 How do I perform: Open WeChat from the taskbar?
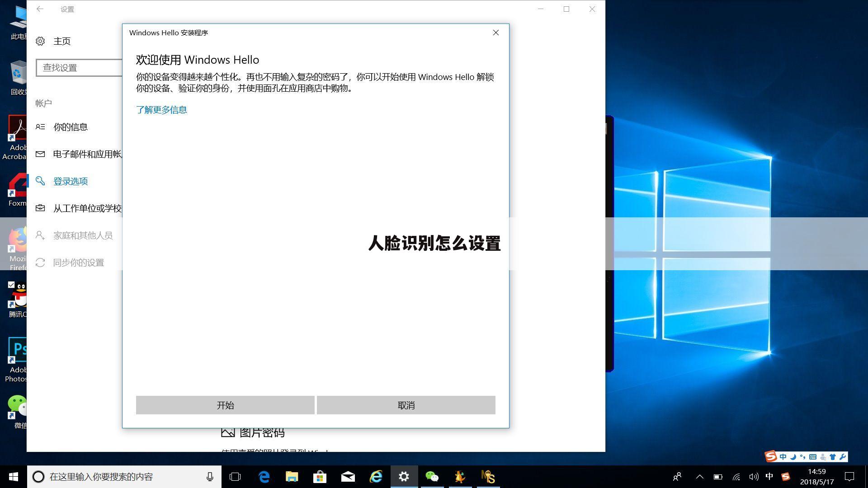click(432, 477)
